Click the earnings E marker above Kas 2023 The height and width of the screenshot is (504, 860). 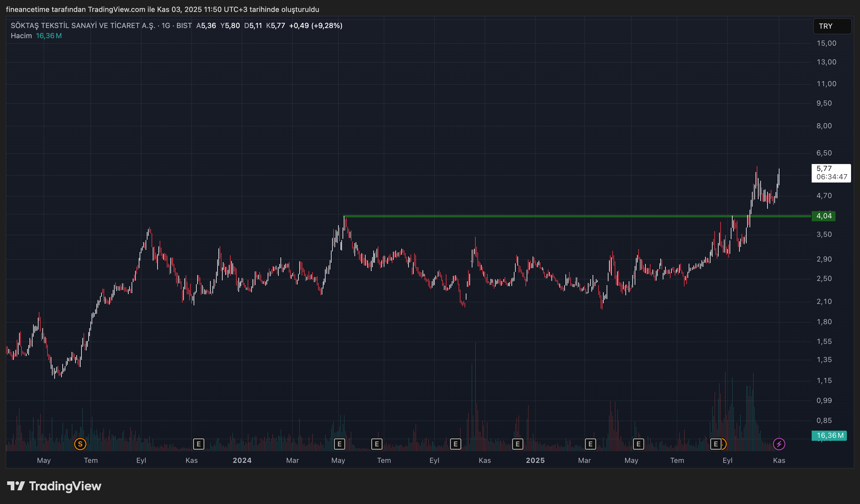point(199,444)
